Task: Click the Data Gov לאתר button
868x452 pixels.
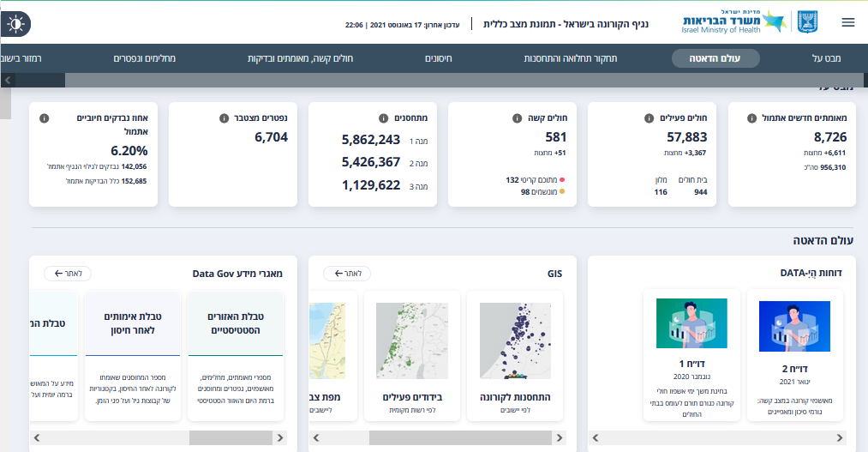Action: pos(68,274)
